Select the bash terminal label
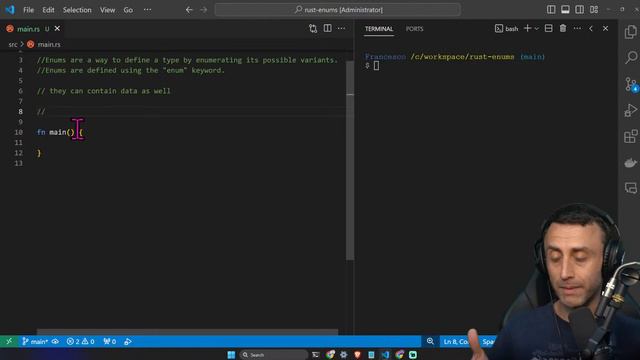 tap(507, 29)
